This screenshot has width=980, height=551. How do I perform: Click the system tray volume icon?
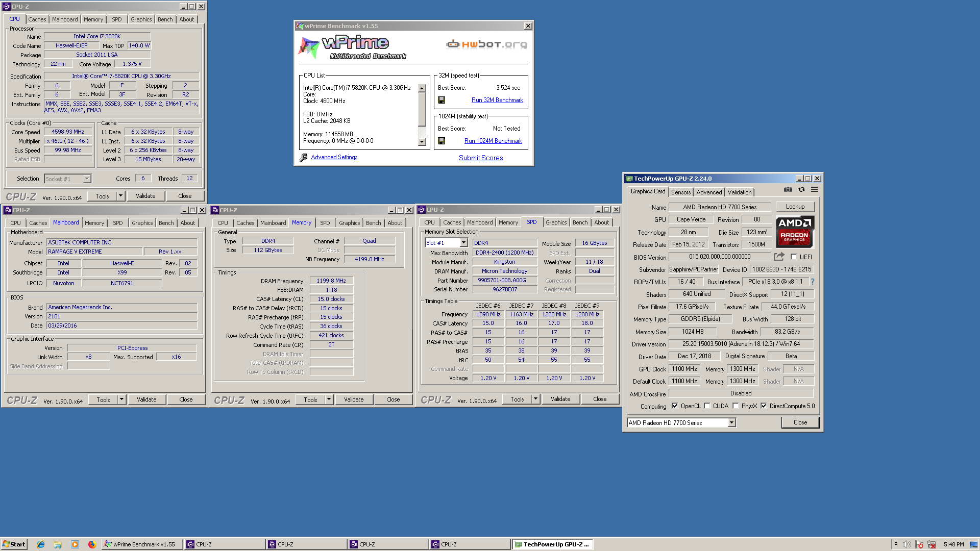[x=907, y=544]
